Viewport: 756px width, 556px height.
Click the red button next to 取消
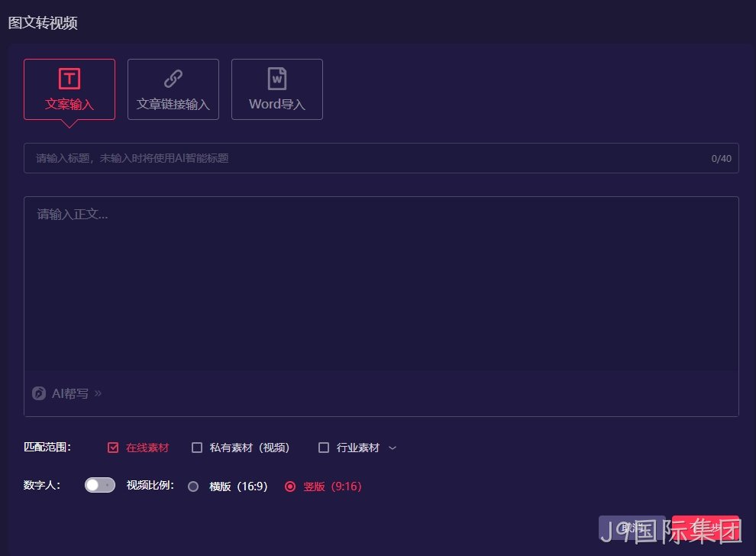(x=706, y=528)
